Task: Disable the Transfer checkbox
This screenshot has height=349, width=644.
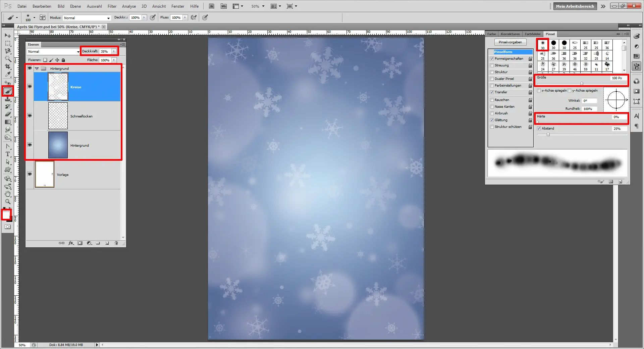Action: 492,92
